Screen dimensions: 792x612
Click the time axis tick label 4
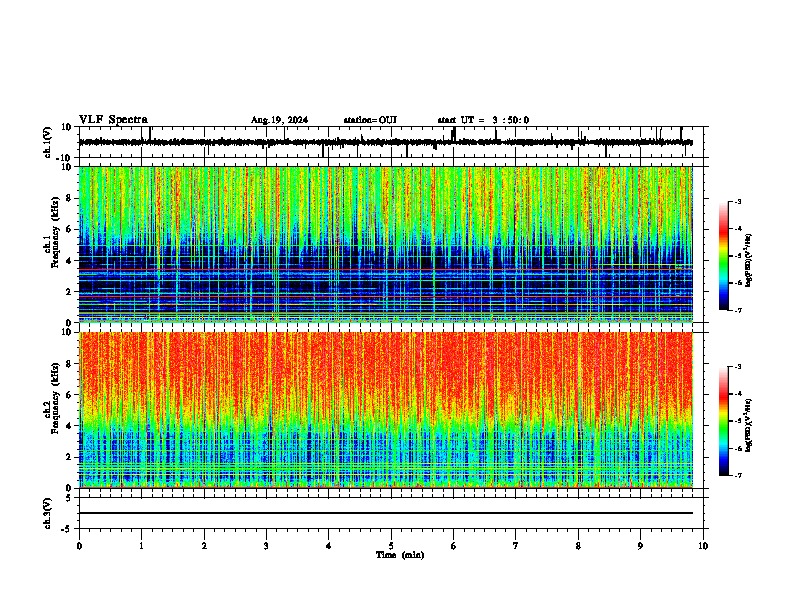[329, 546]
